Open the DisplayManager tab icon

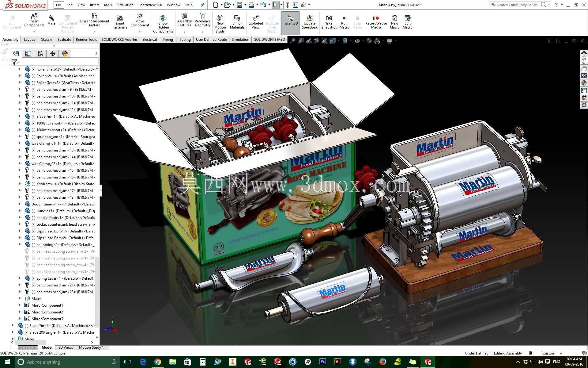65,54
